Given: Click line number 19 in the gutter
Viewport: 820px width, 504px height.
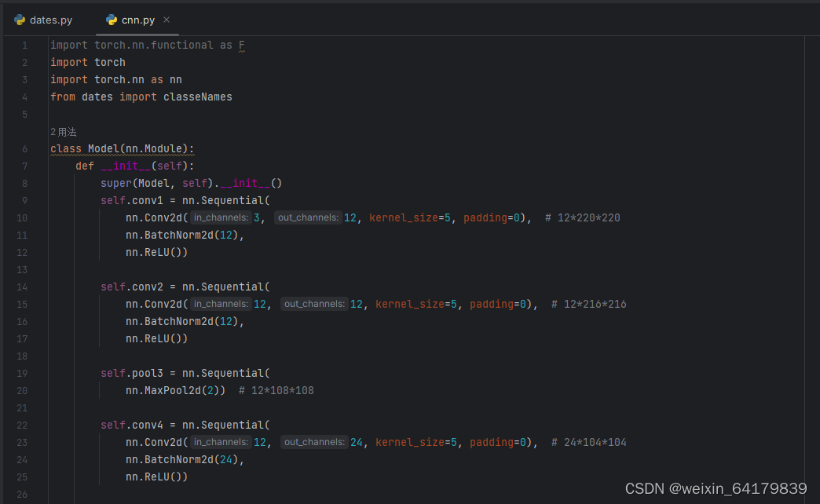Looking at the screenshot, I should (x=22, y=374).
